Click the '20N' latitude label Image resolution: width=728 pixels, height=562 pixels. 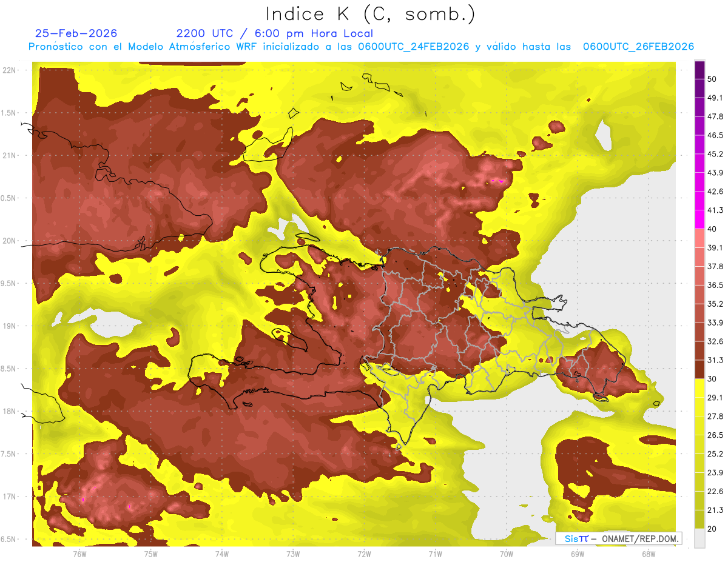pos(10,241)
